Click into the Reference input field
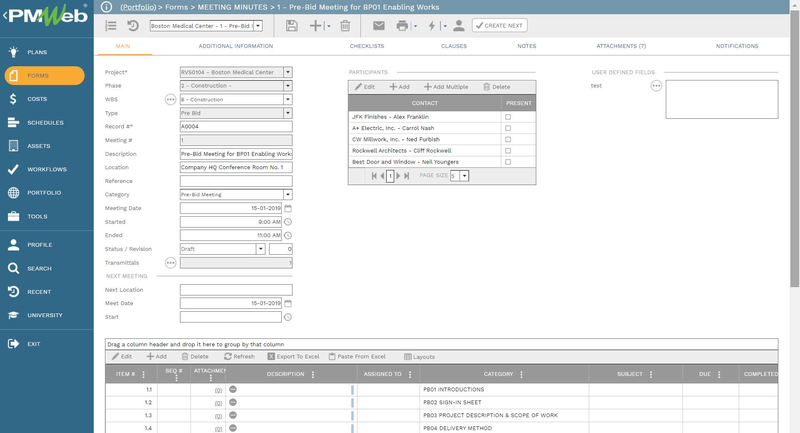The image size is (800, 433). (x=236, y=181)
